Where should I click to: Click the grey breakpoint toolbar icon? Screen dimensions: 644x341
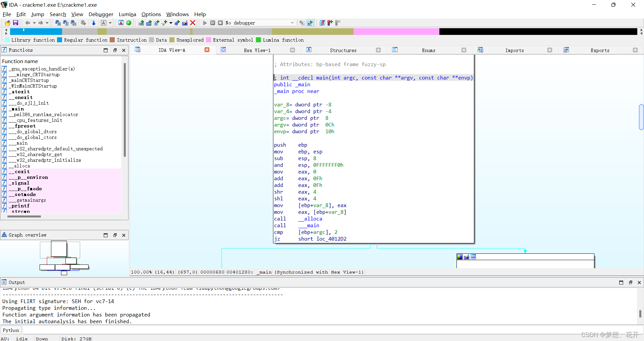pyautogui.click(x=302, y=23)
